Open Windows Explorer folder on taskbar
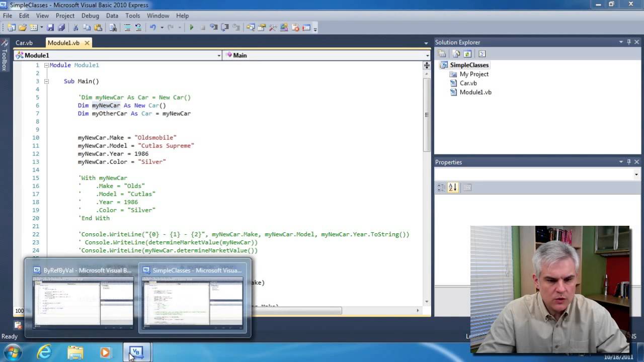The width and height of the screenshot is (644, 362). click(75, 352)
